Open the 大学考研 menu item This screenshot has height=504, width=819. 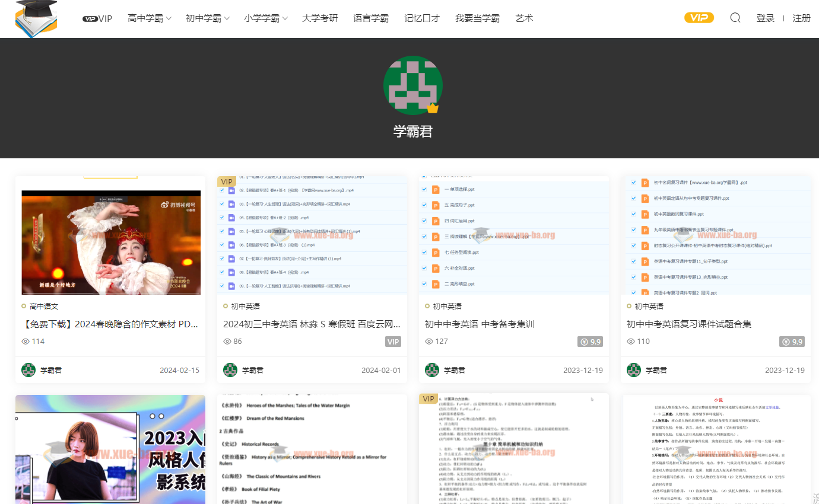tap(320, 18)
